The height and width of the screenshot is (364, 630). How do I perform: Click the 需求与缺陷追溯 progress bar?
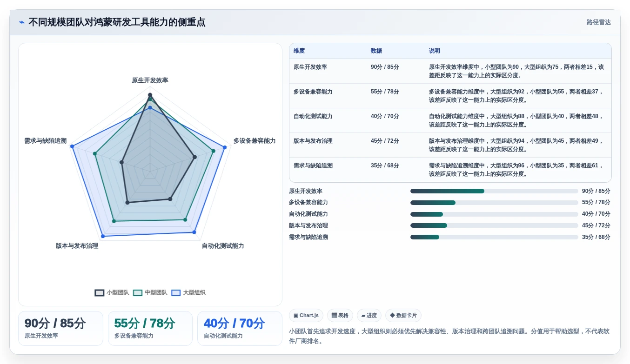tap(494, 237)
